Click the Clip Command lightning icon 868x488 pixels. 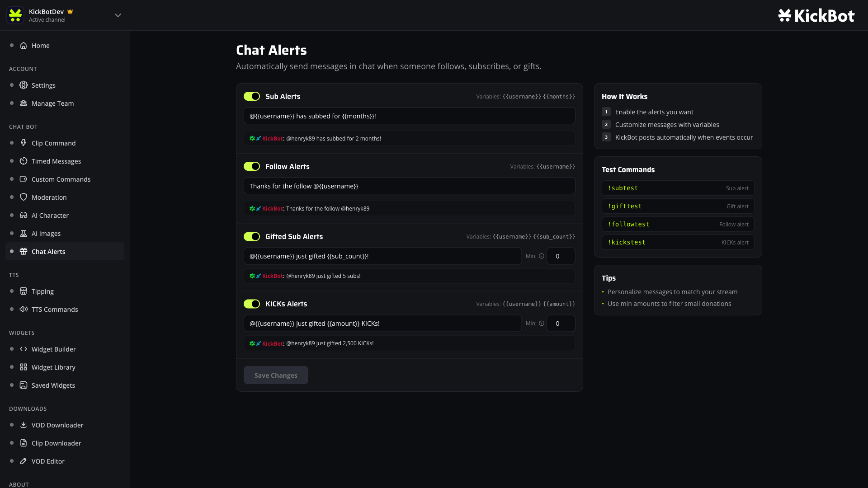(24, 143)
